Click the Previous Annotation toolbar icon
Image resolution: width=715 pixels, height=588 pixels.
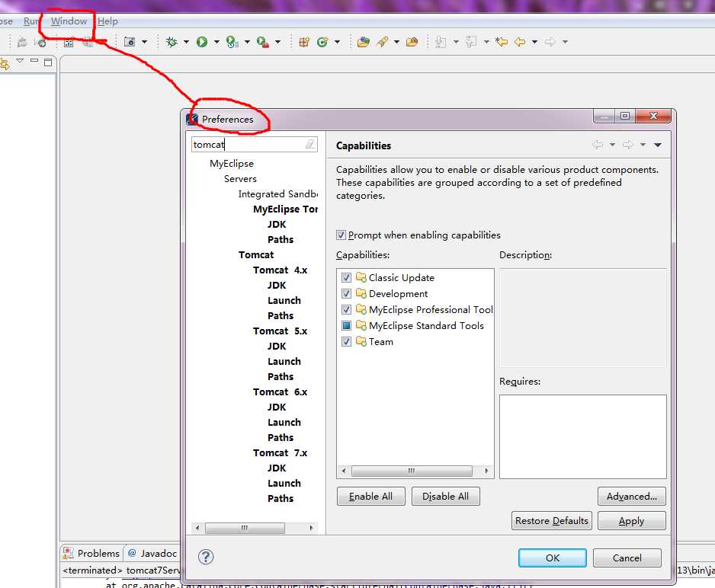[x=471, y=42]
